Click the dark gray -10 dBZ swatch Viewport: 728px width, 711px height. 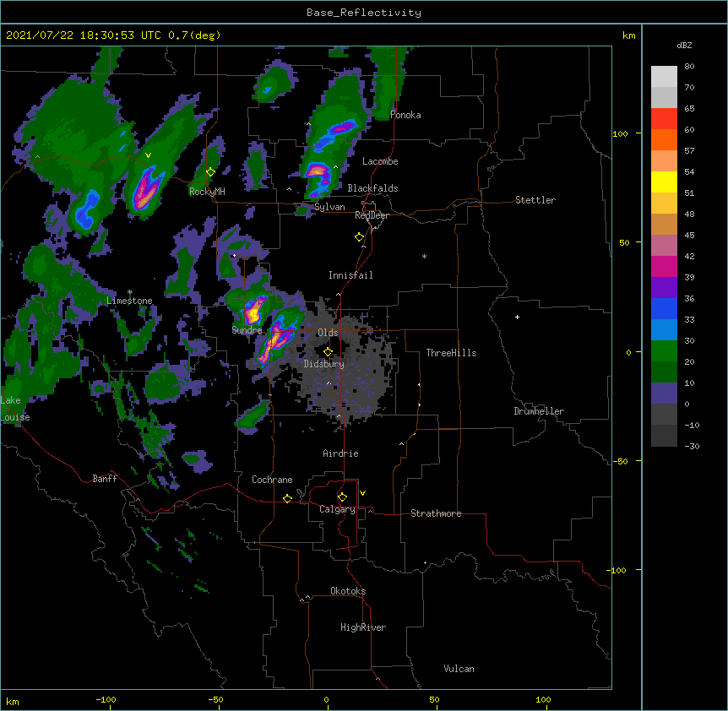664,436
